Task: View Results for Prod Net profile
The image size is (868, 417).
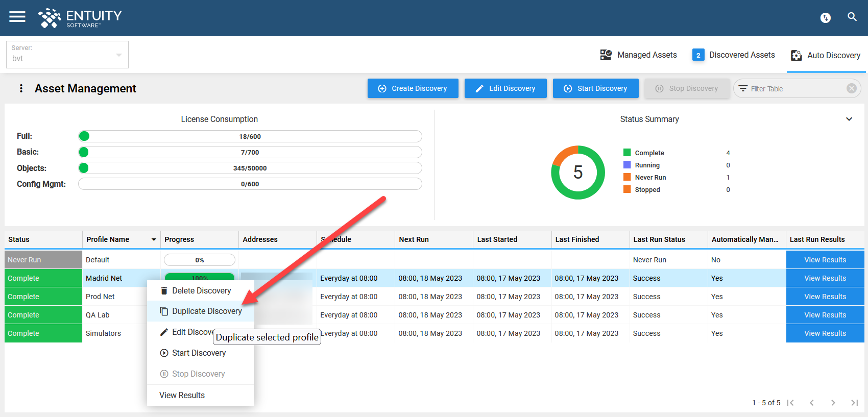Action: [825, 297]
